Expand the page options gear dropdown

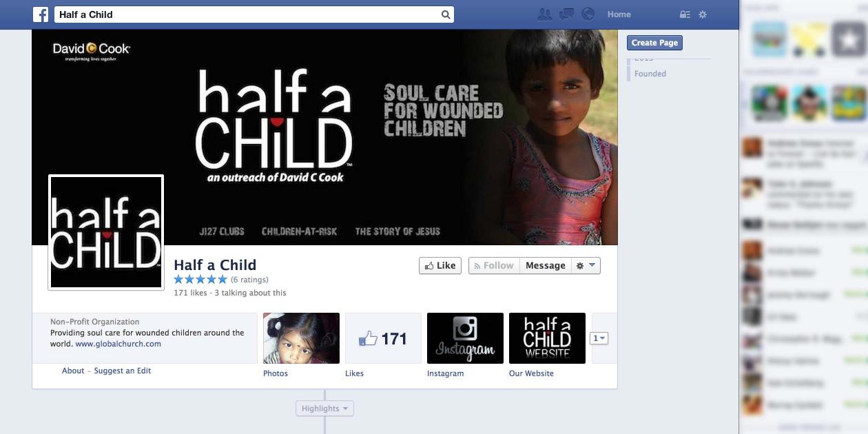click(x=586, y=265)
